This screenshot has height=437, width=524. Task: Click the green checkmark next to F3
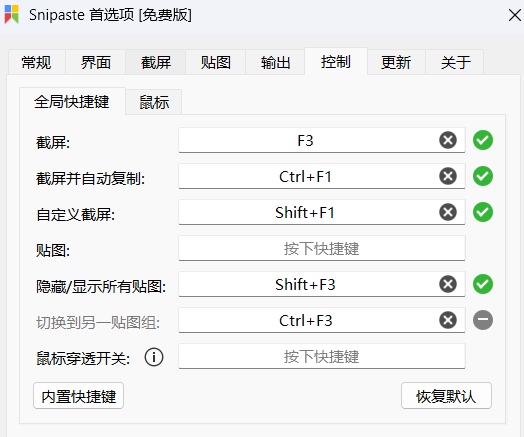[x=483, y=140]
